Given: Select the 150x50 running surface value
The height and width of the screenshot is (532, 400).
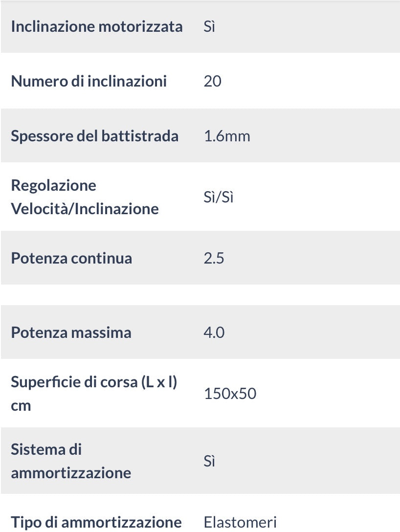Looking at the screenshot, I should click(x=230, y=394).
